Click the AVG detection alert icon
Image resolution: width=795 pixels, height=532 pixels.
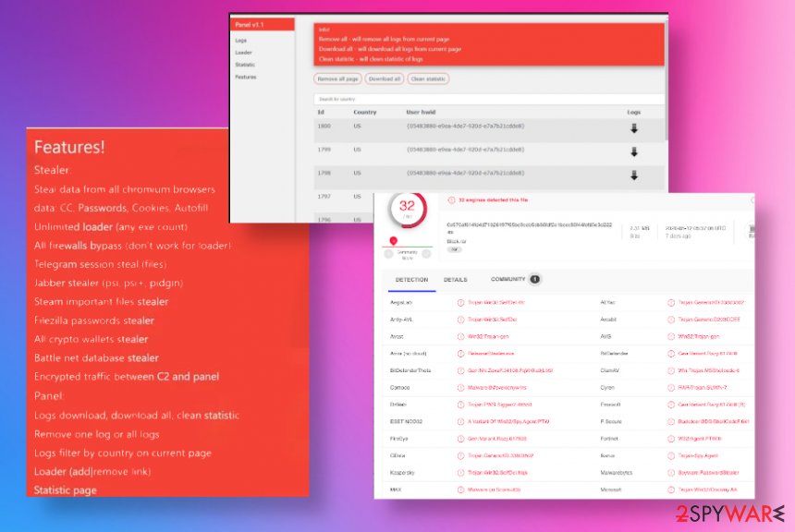[671, 336]
